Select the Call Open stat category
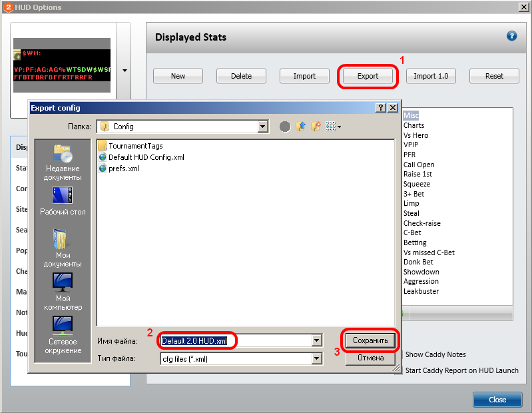 pos(419,165)
